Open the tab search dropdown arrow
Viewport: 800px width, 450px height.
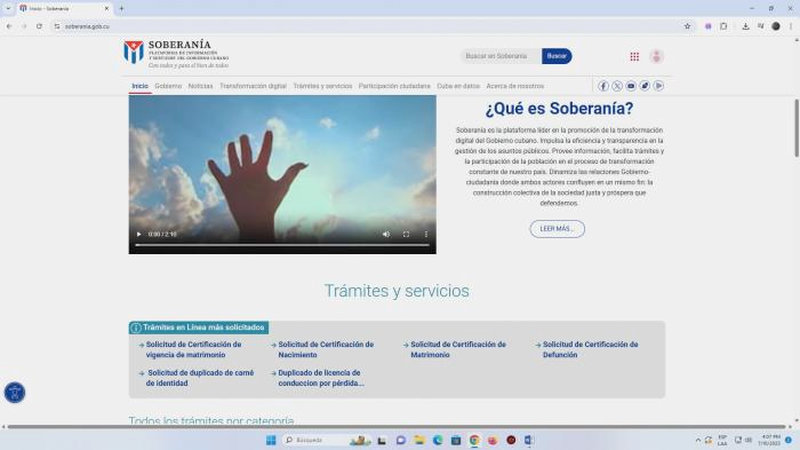(x=8, y=8)
